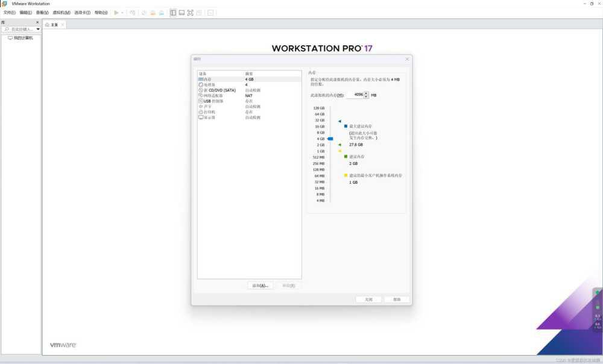Viewport: 603px width, 364px height.
Task: Click the memory size 4096 input field
Action: (x=356, y=95)
